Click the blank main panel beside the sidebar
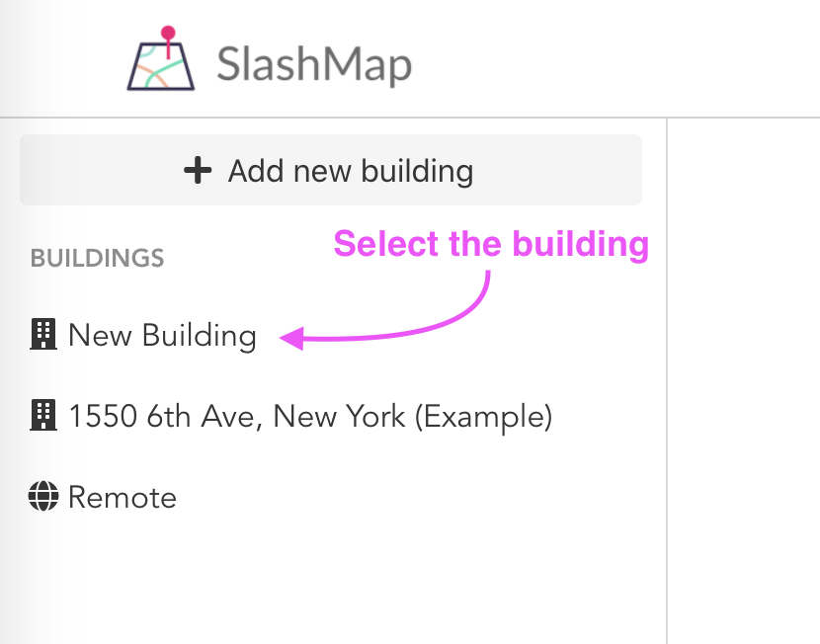The height and width of the screenshot is (644, 820). tap(744, 380)
